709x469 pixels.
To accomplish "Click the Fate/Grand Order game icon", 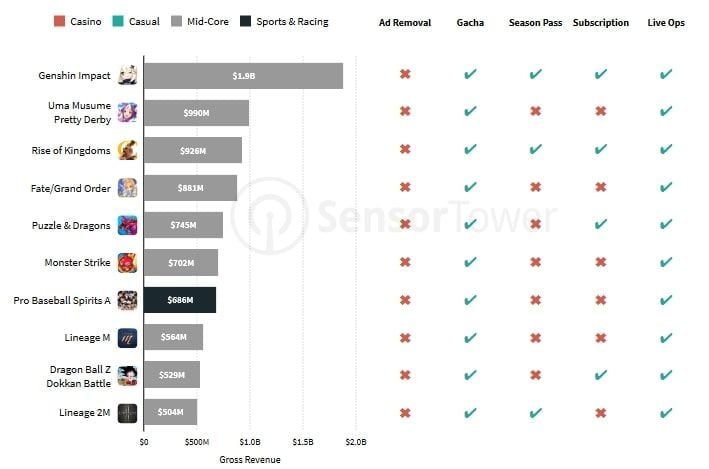I will click(128, 188).
